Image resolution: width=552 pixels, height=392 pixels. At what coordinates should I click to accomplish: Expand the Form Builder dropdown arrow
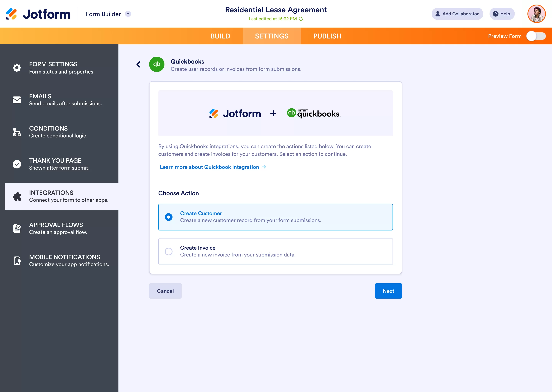click(x=128, y=14)
